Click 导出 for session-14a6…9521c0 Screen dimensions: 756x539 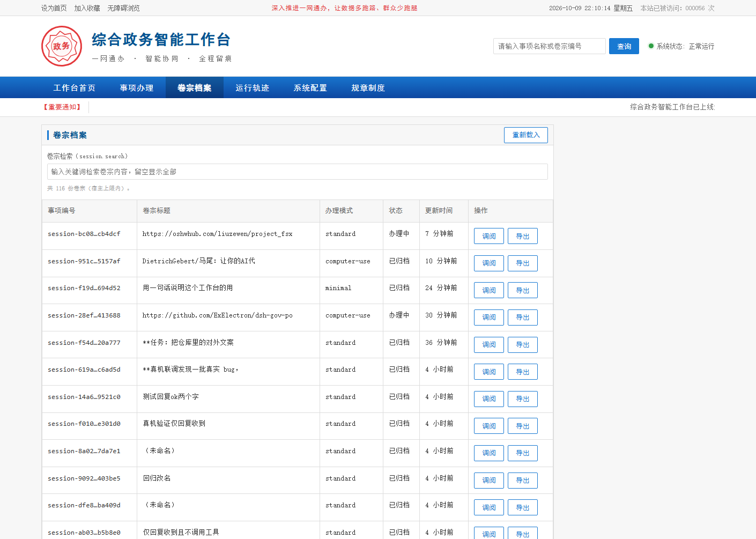pos(523,399)
